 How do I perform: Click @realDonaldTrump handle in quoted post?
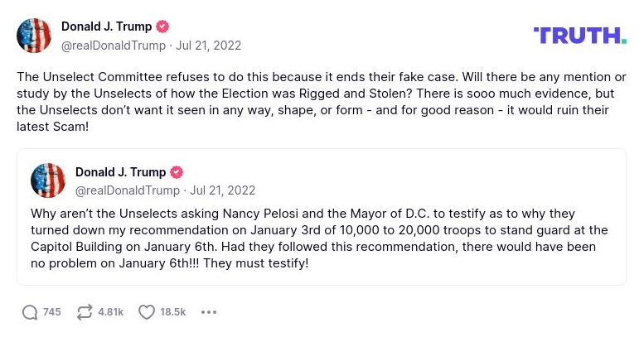128,190
